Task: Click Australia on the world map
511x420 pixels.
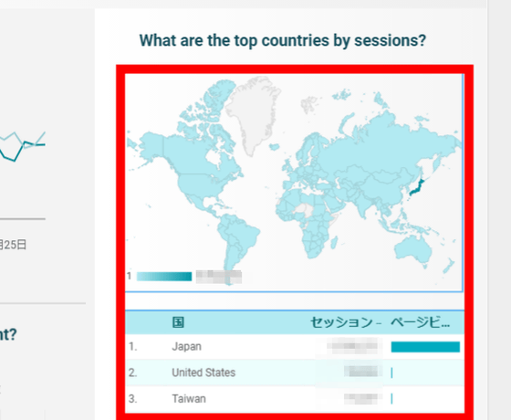Action: 413,248
